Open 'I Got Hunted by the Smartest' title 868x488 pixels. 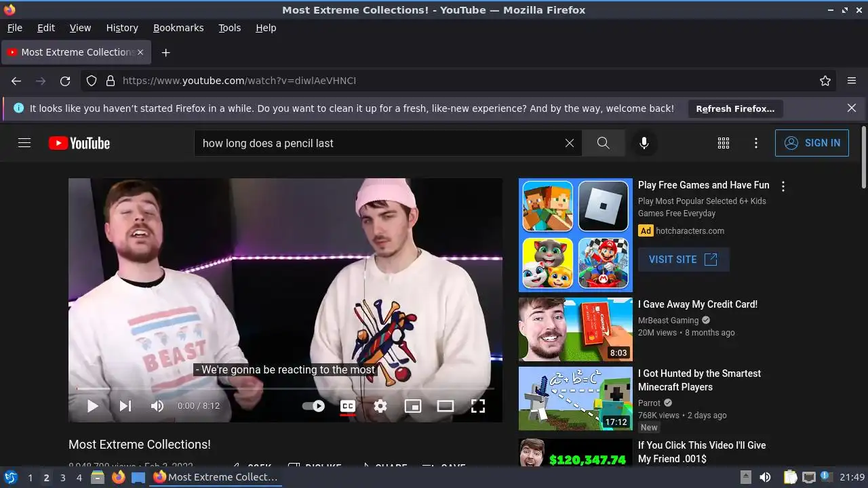pyautogui.click(x=699, y=380)
